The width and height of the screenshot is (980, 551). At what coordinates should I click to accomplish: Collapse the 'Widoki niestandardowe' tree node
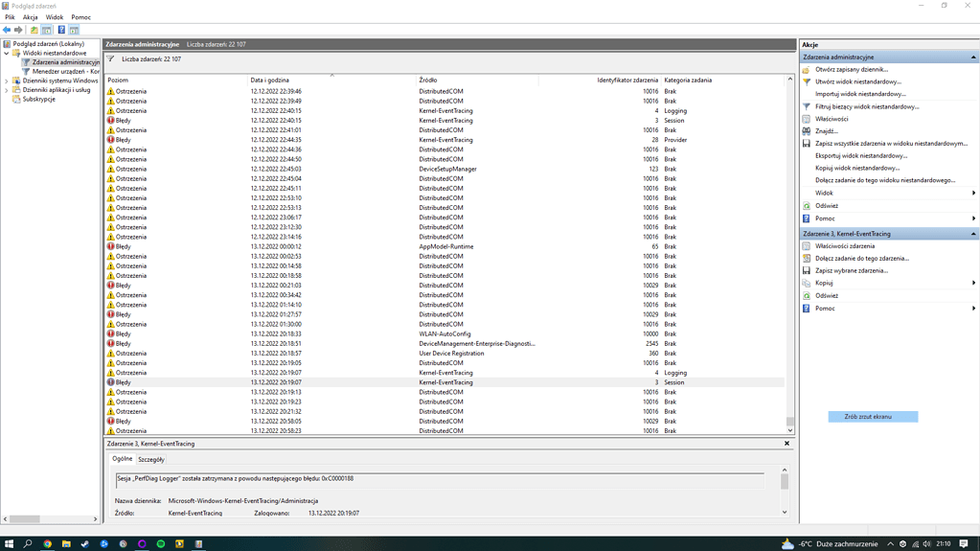(7, 53)
